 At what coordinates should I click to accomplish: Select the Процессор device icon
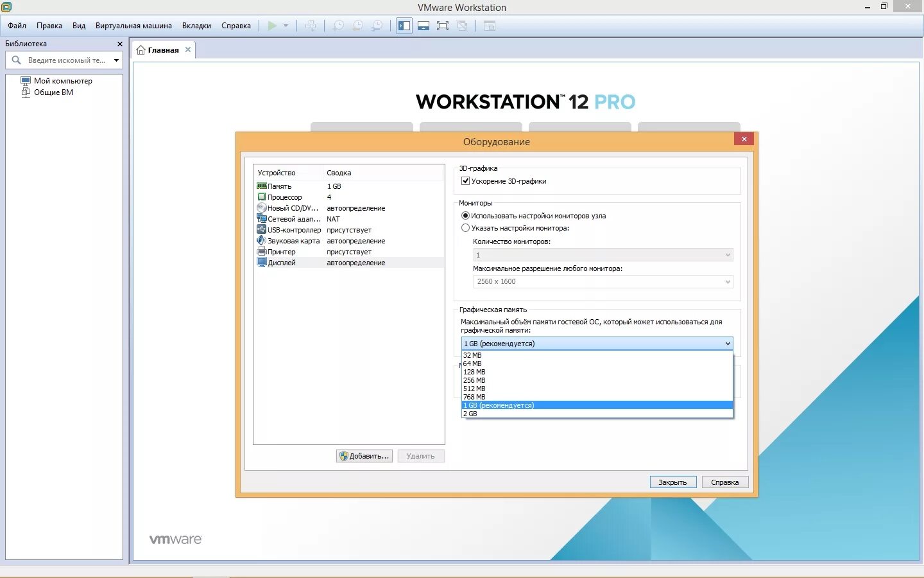(x=261, y=197)
